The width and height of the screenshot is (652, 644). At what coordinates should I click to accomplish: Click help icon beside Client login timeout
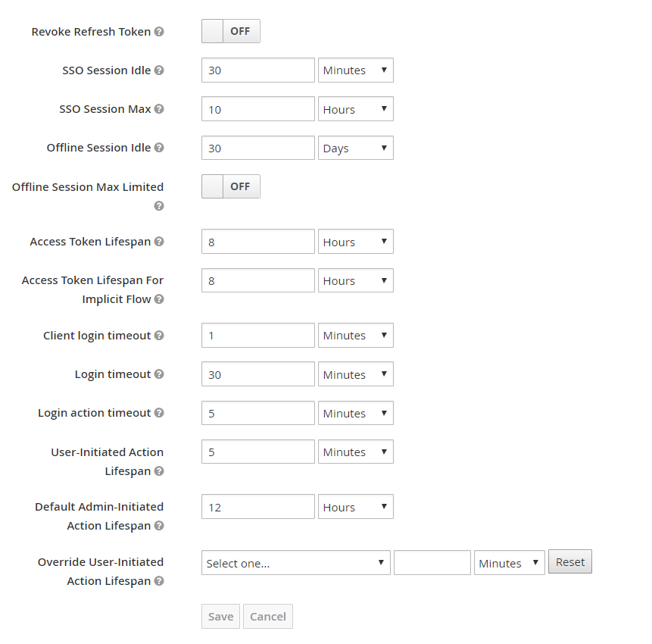(159, 336)
